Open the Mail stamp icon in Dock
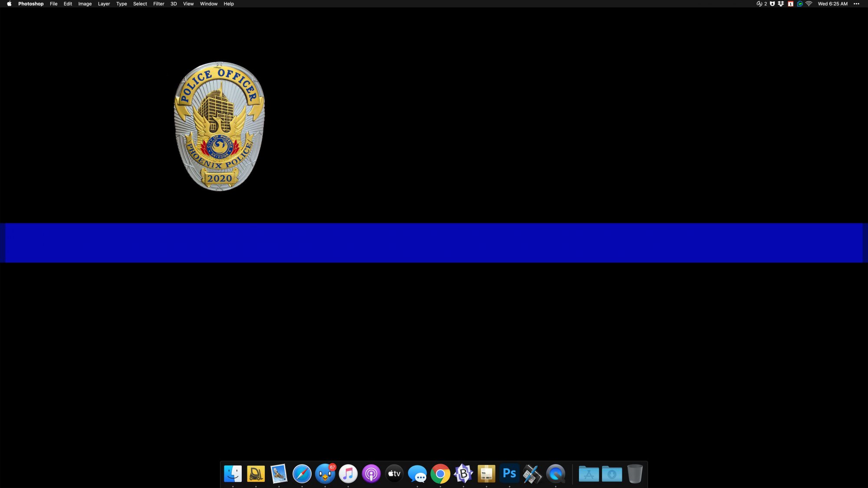 click(279, 474)
